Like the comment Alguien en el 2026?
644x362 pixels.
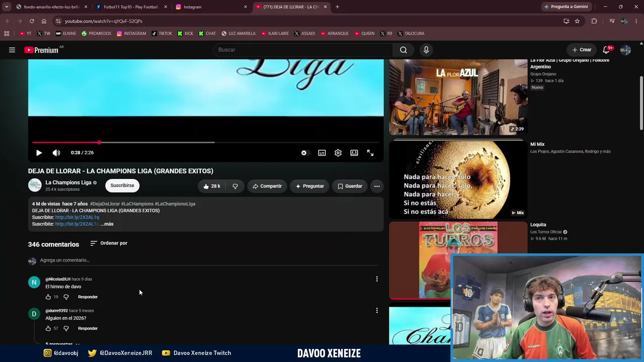click(x=48, y=329)
